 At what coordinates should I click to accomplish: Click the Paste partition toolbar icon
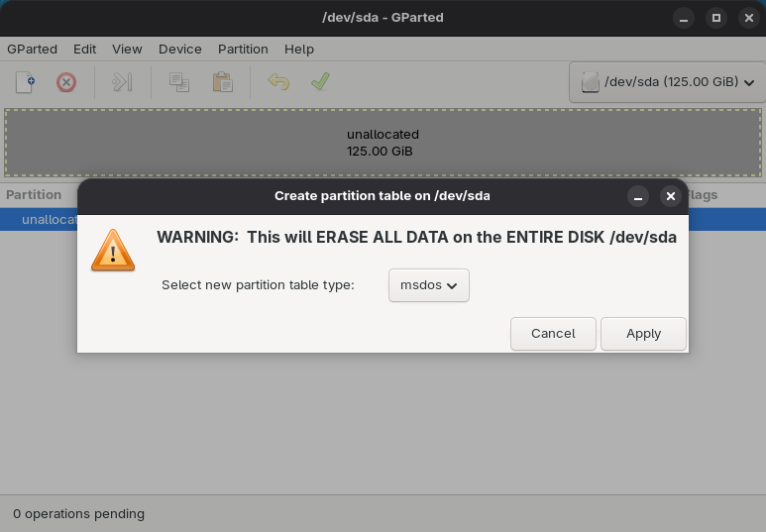point(222,82)
